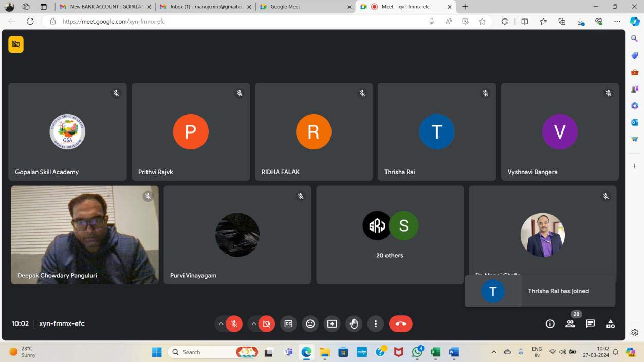
Task: Toggle split screen in Edge
Action: (525, 21)
